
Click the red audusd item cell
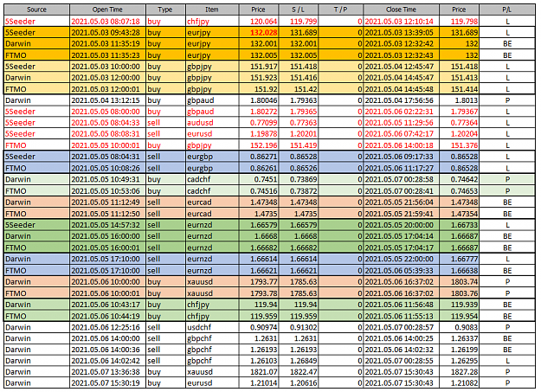point(212,123)
